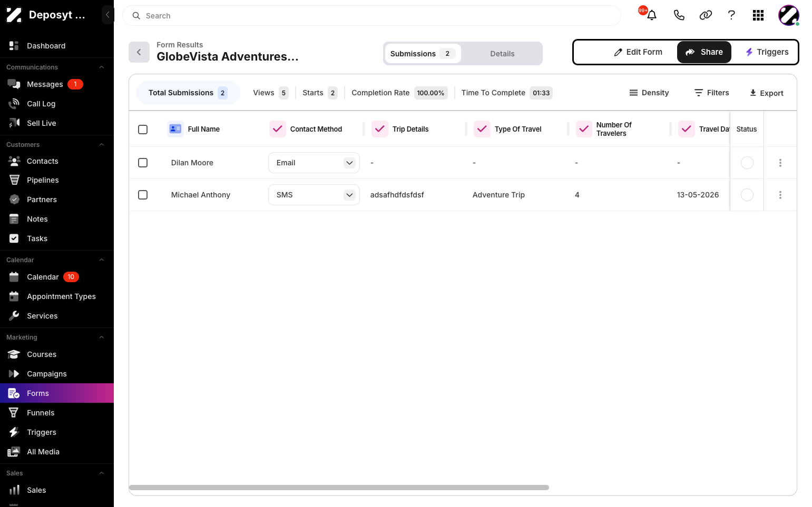The height and width of the screenshot is (507, 812).
Task: Collapse the sidebar with the chevron
Action: click(x=107, y=15)
